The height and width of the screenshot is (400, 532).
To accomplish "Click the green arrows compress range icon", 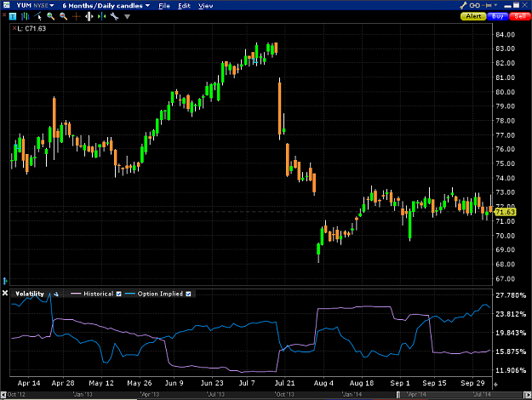I will pyautogui.click(x=101, y=16).
